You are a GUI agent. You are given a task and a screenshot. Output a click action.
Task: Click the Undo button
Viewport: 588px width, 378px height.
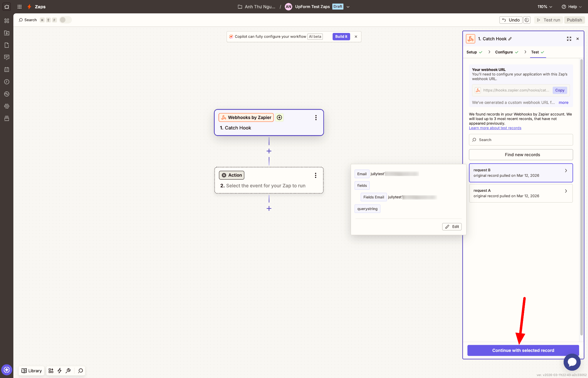click(511, 20)
